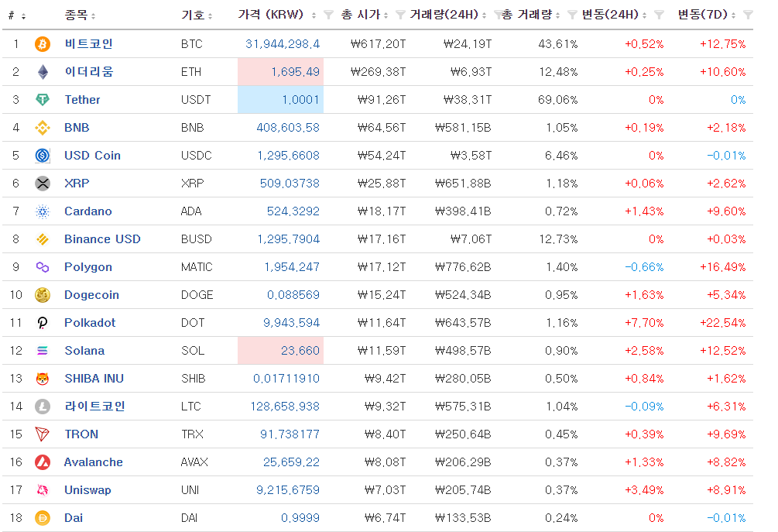Image resolution: width=778 pixels, height=532 pixels.
Task: Click the Uniswap pink unicorn icon
Action: pos(43,490)
